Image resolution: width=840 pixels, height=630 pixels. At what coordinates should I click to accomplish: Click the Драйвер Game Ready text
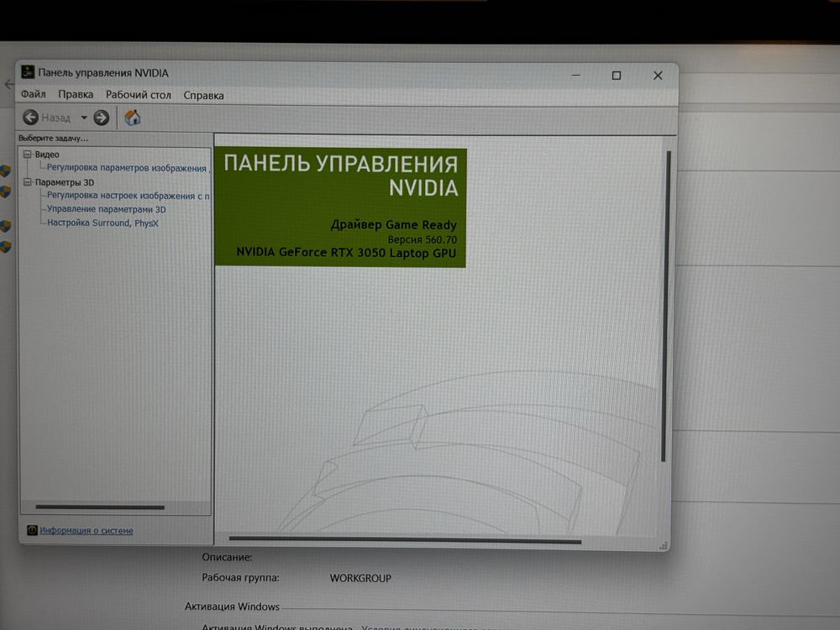click(x=393, y=224)
